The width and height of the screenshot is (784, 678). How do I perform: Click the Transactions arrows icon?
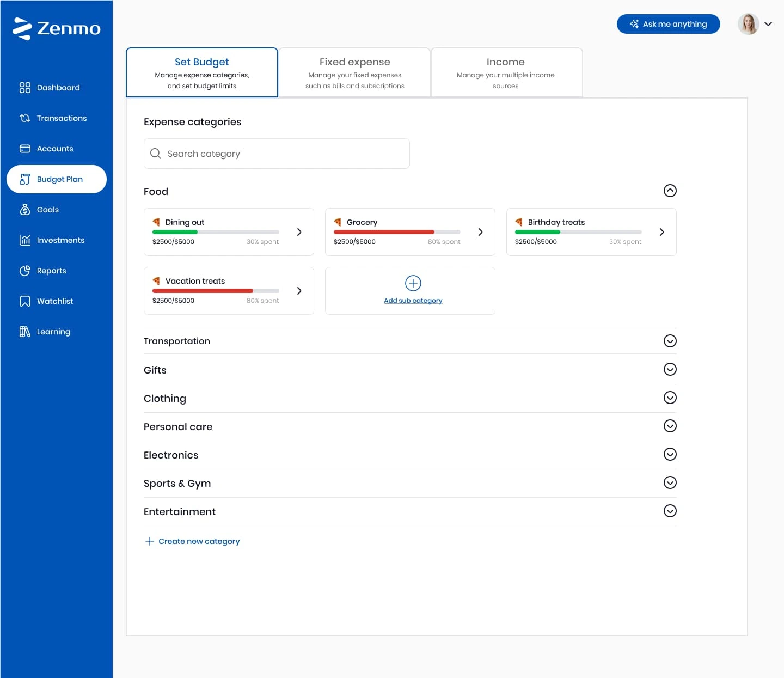(25, 118)
